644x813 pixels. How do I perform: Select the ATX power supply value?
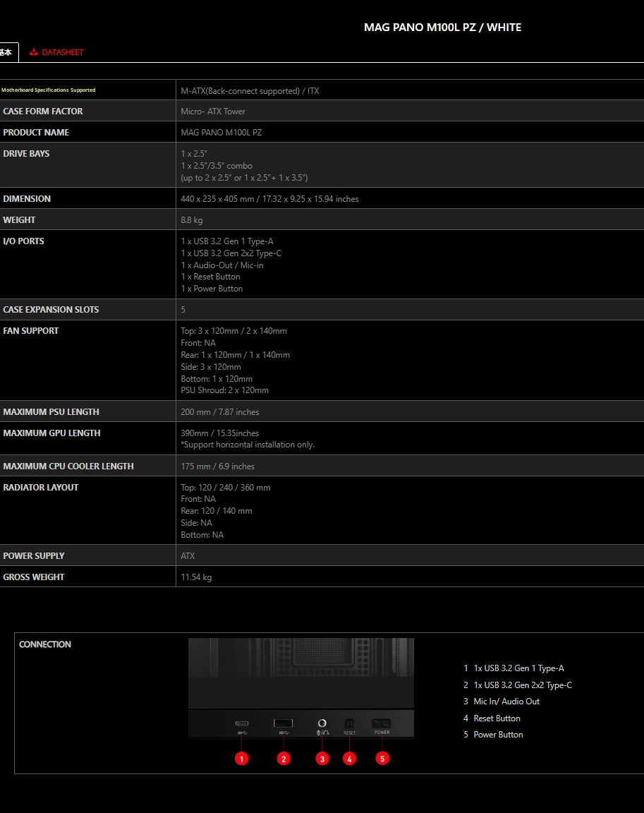tap(188, 556)
